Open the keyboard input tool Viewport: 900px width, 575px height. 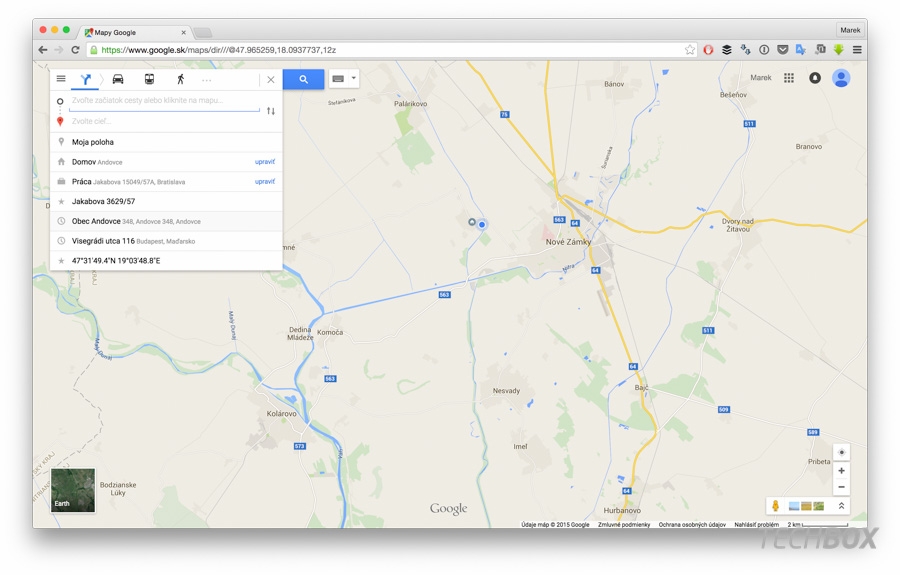coord(338,79)
